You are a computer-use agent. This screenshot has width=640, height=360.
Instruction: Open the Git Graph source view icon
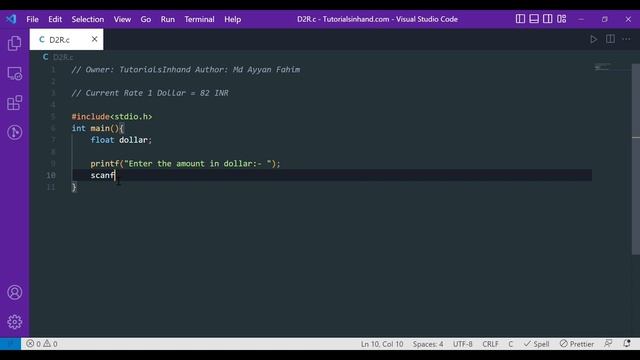click(14, 132)
